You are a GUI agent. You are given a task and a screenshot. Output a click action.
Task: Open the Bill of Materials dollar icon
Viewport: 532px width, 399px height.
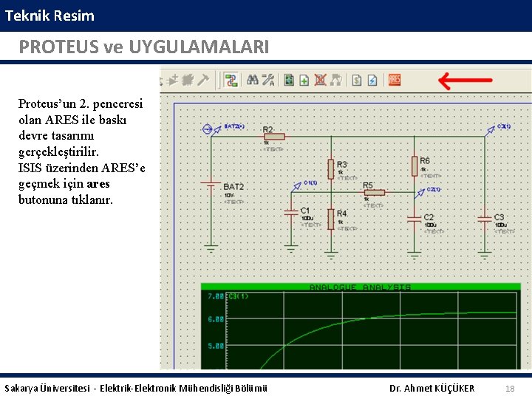coord(357,81)
